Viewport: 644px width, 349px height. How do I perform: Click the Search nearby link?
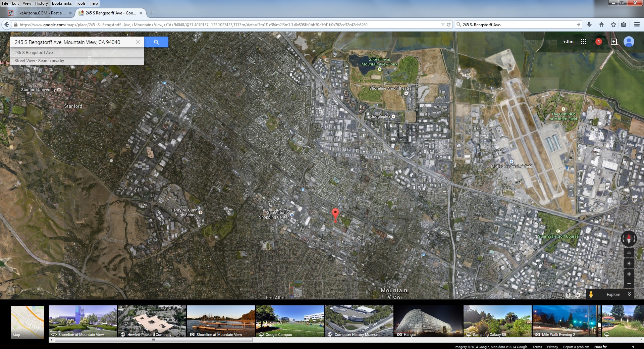pyautogui.click(x=51, y=61)
